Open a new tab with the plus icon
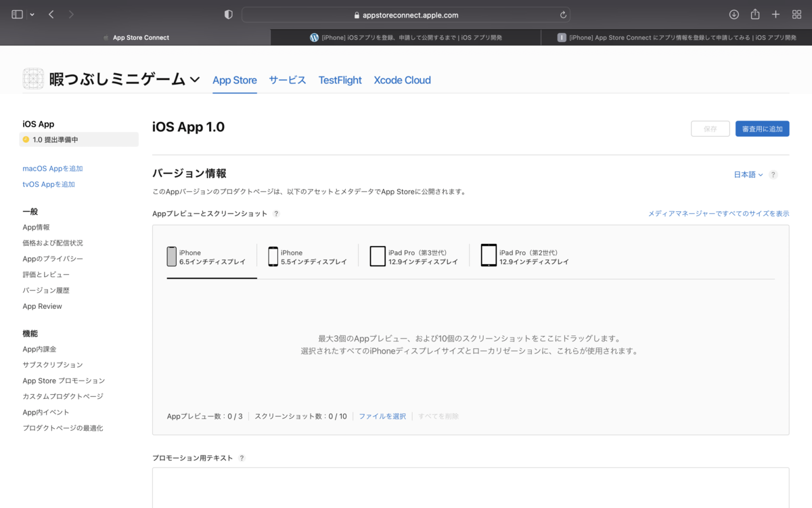This screenshot has width=812, height=508. [776, 14]
